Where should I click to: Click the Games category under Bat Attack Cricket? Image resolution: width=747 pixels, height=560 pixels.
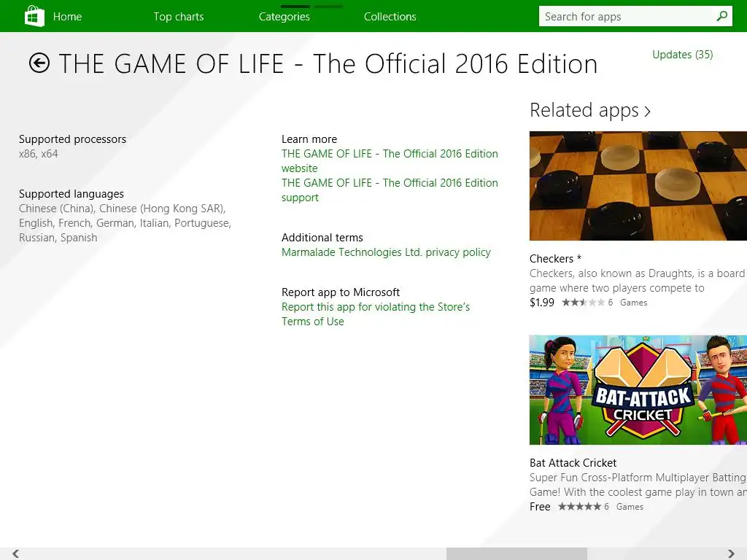pyautogui.click(x=630, y=507)
